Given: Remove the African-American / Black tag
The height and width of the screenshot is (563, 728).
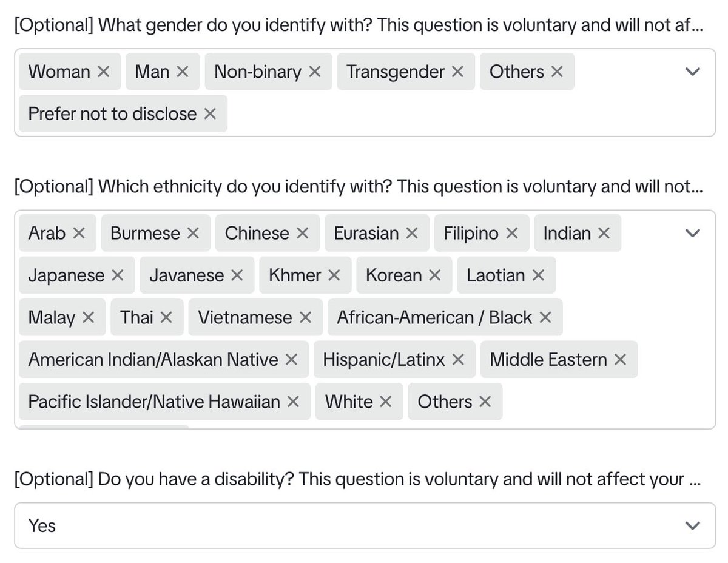Looking at the screenshot, I should [545, 318].
